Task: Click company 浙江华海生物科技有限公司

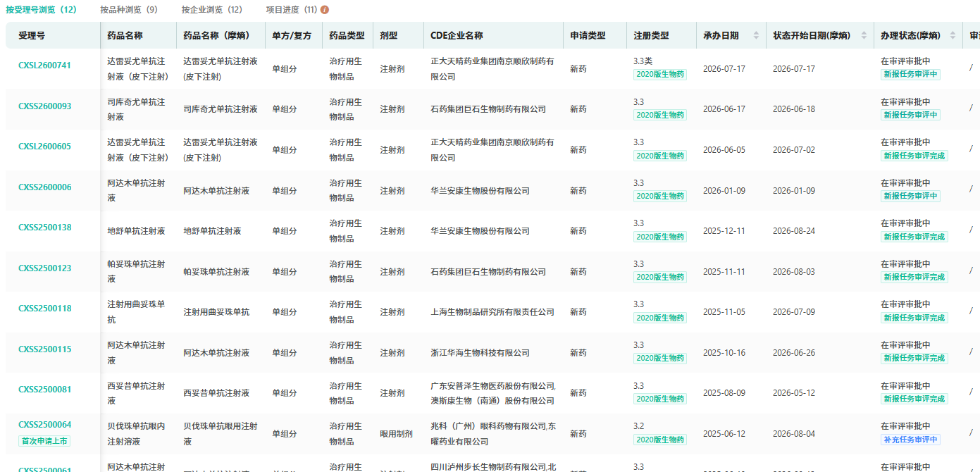Action: (x=480, y=353)
